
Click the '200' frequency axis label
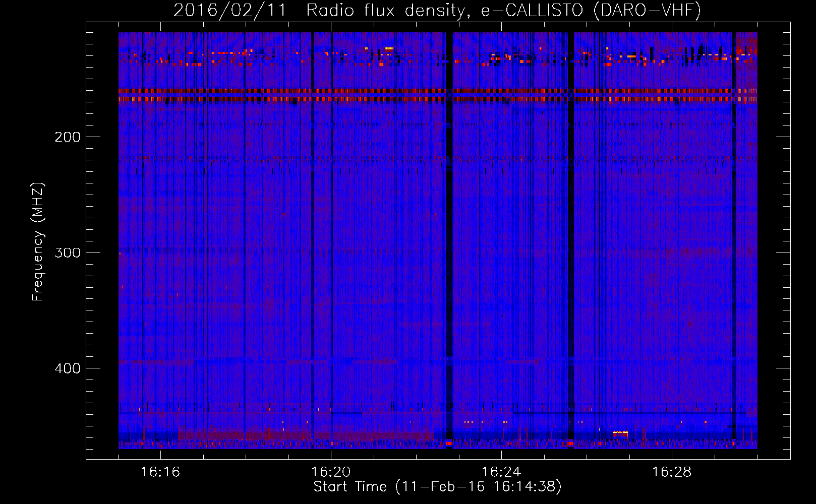pyautogui.click(x=68, y=137)
